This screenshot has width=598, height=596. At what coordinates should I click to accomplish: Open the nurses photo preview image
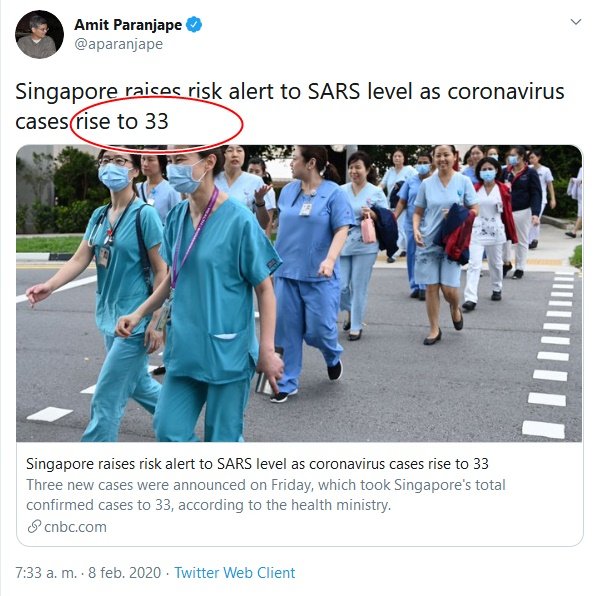tap(299, 293)
